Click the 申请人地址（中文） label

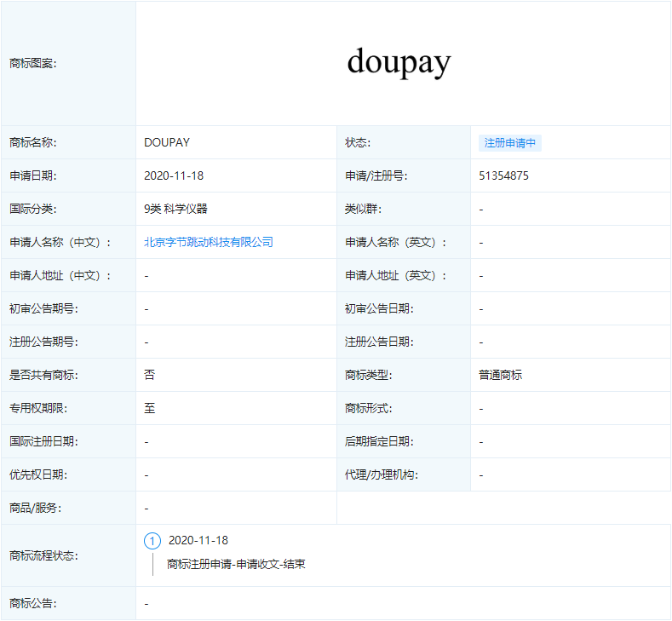(x=60, y=275)
